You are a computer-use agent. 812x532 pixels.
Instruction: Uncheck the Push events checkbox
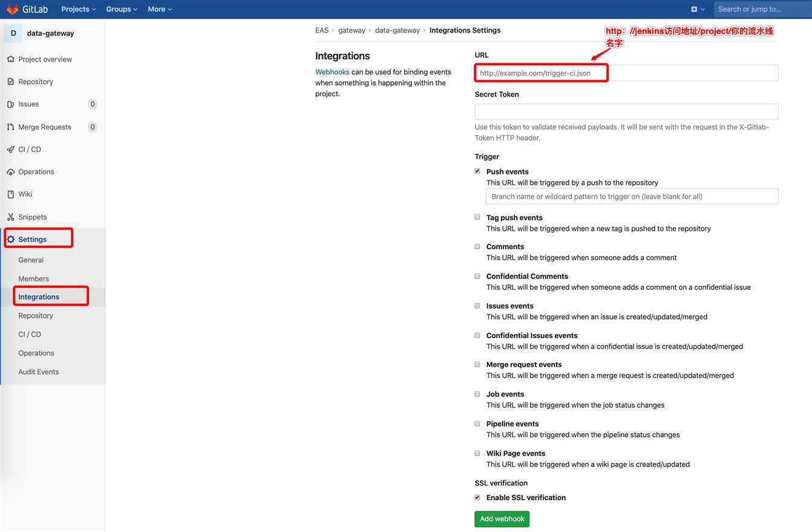pyautogui.click(x=477, y=171)
